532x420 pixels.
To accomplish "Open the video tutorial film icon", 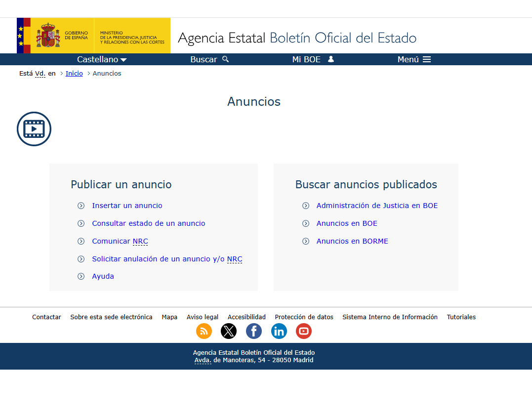I will point(34,129).
